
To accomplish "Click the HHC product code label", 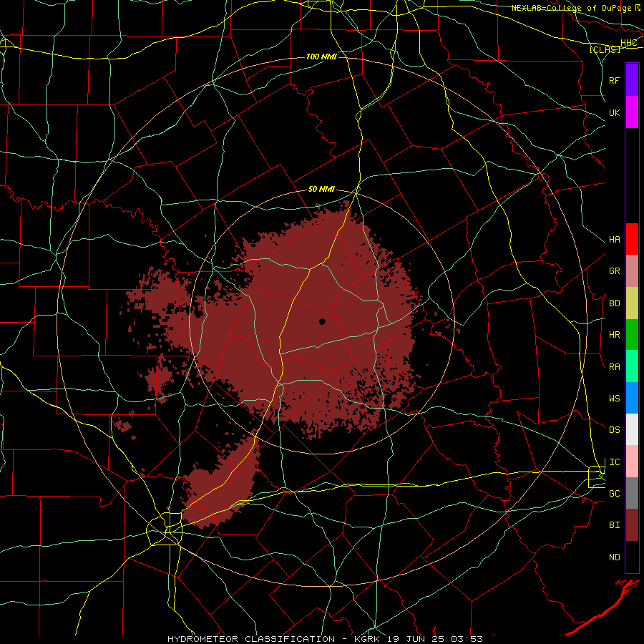I will 628,43.
